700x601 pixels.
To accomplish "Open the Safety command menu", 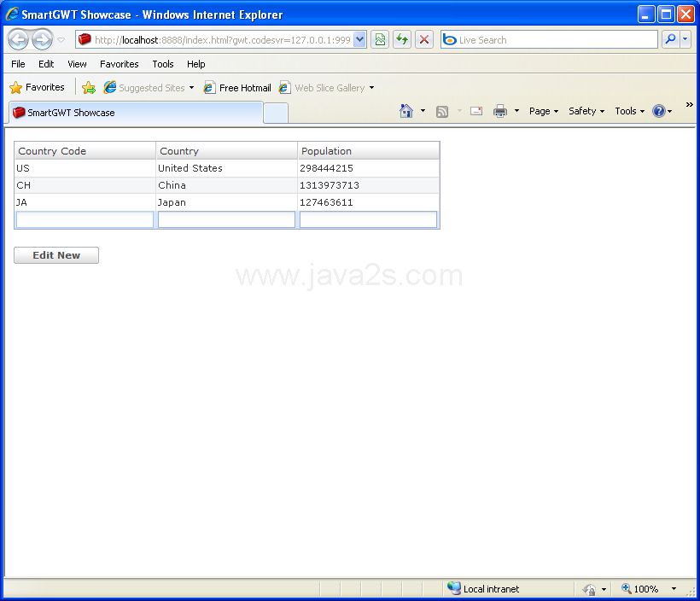I will (x=586, y=111).
